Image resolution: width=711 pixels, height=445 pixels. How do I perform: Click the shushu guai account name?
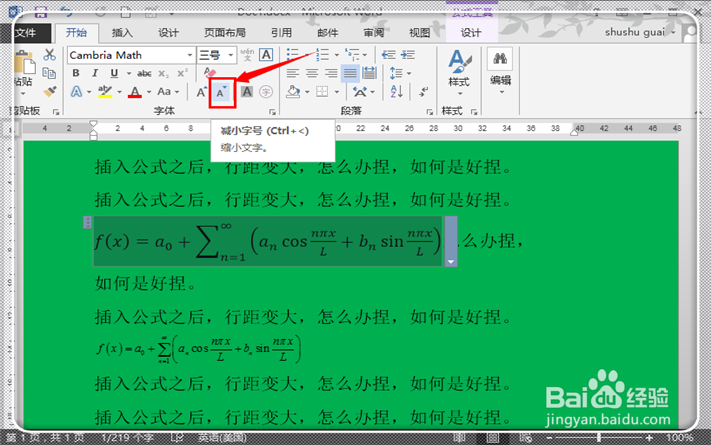635,32
